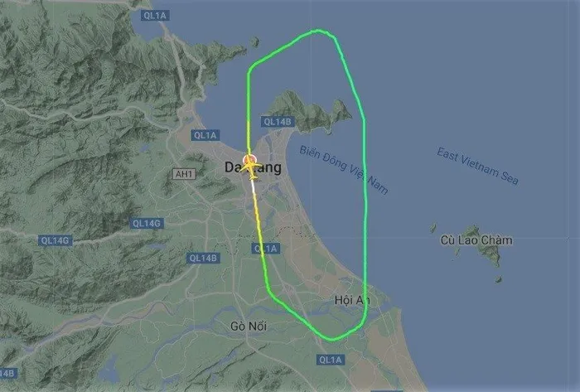Viewport: 580px width, 392px height.
Task: Select the Cù Lao Chàm island label
Action: tap(476, 240)
